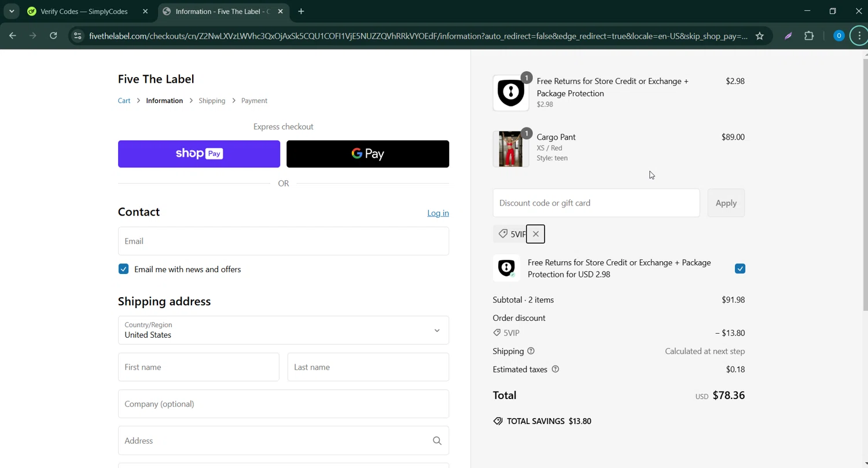Click the TOTAL SAVINGS $13.80 text

pyautogui.click(x=549, y=421)
